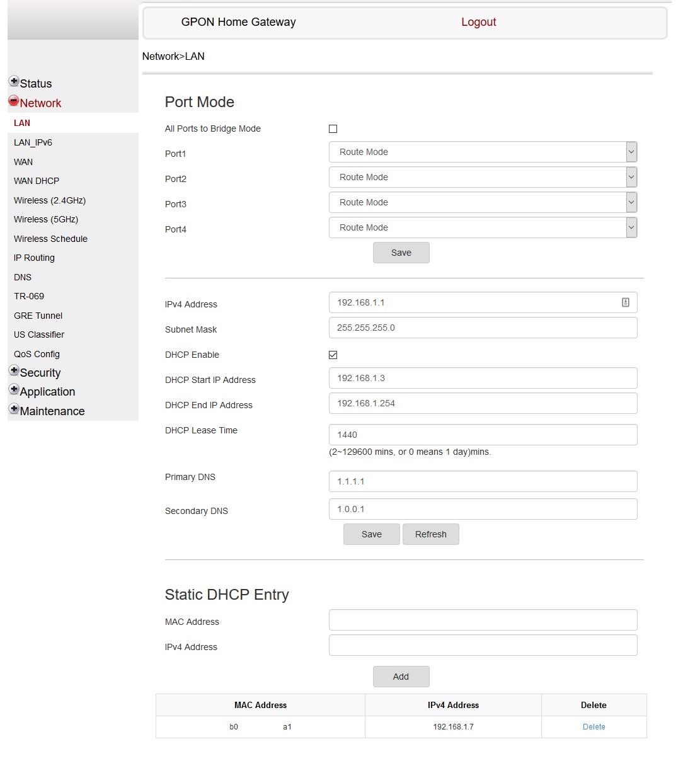Expand the Status section
This screenshot has height=766, width=700.
click(14, 81)
